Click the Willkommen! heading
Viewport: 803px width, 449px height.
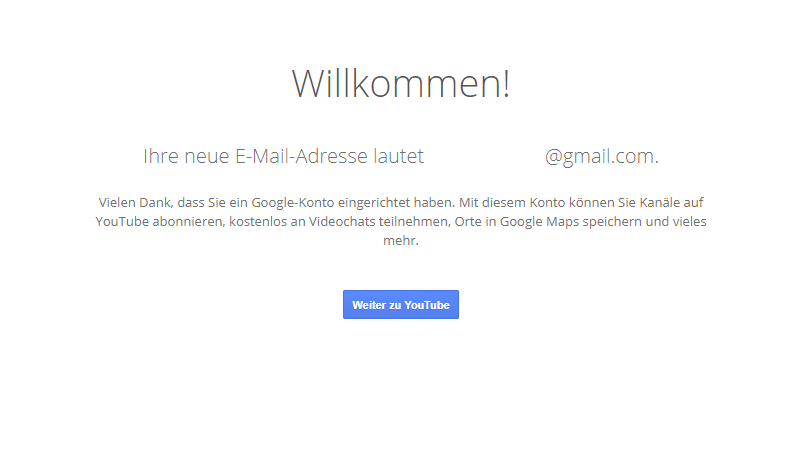pos(401,83)
